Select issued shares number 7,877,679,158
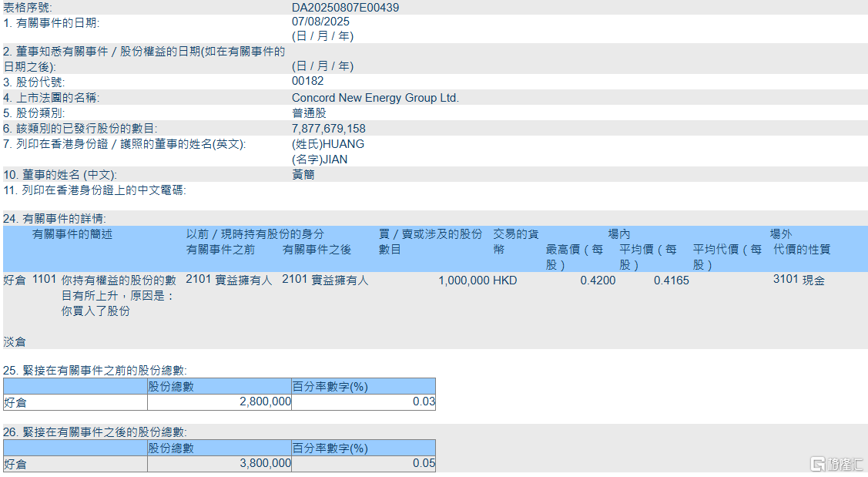Image resolution: width=868 pixels, height=477 pixels. [x=329, y=129]
